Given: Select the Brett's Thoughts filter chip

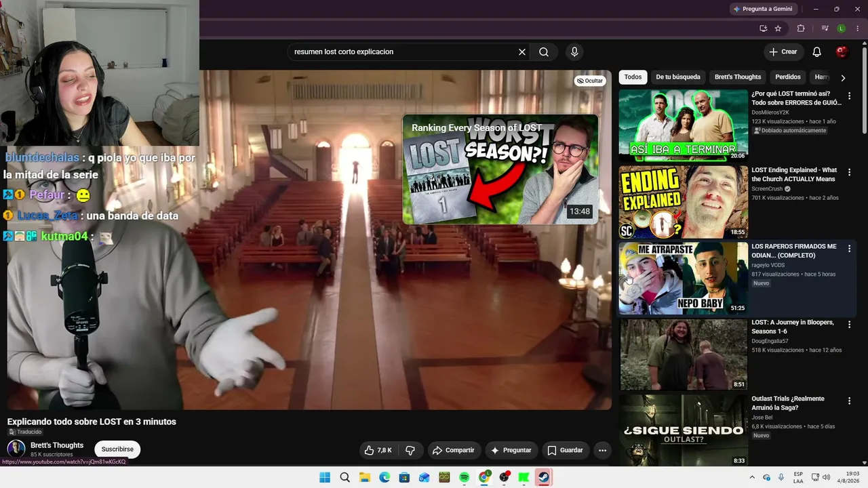Looking at the screenshot, I should pyautogui.click(x=738, y=77).
